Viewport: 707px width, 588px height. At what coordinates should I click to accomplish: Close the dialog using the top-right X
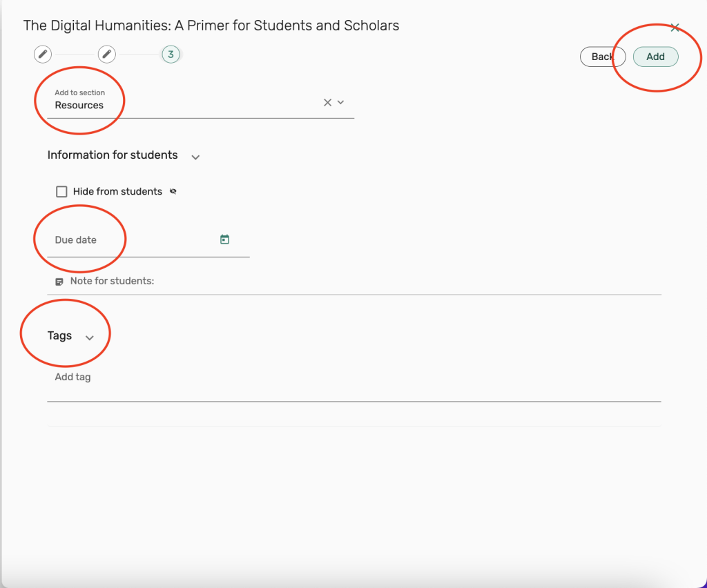pyautogui.click(x=675, y=28)
